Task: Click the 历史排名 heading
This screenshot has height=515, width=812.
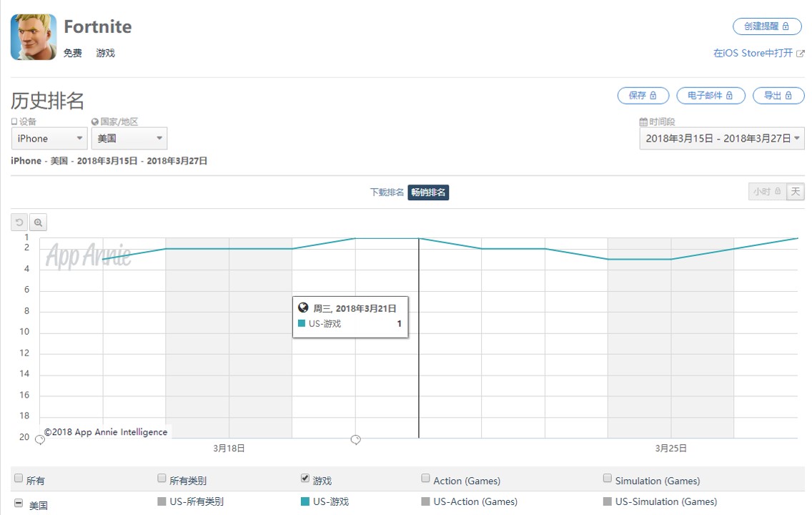Action: click(47, 101)
